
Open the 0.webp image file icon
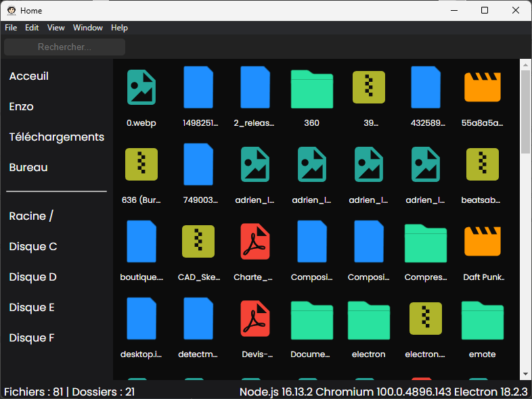141,87
